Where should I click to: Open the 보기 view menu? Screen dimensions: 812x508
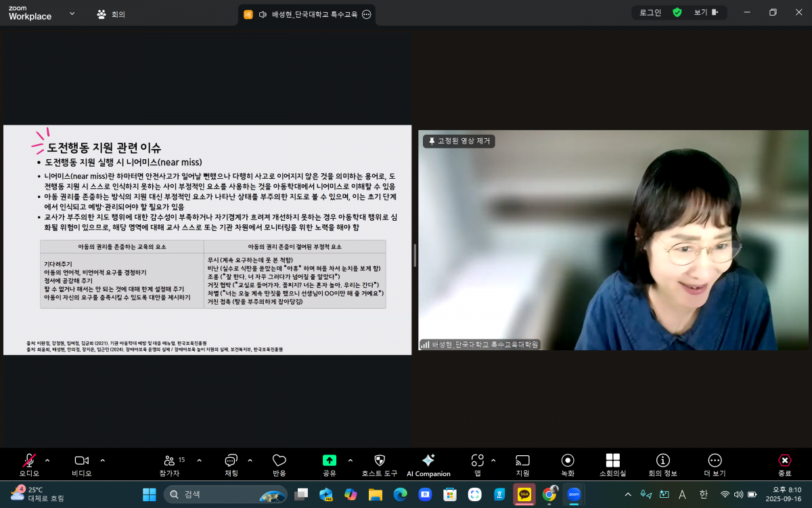(704, 12)
